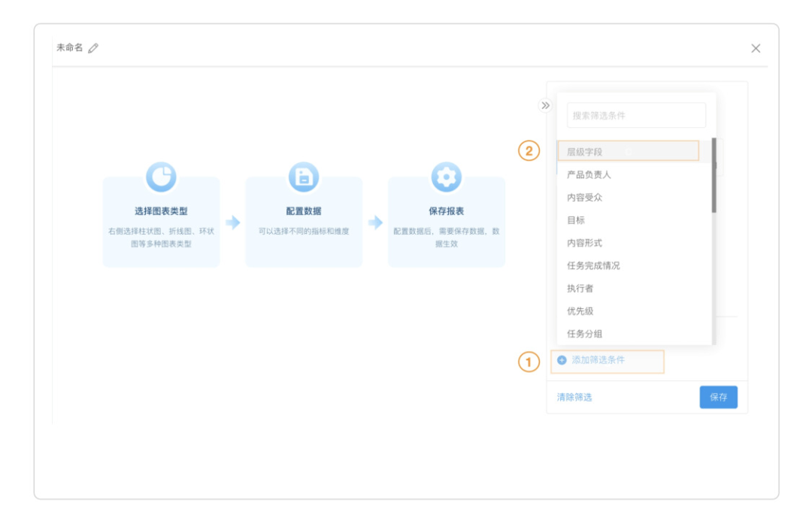Screen dimensions: 812x524
Task: Click the disk icon above 配置数据
Action: coord(304,177)
